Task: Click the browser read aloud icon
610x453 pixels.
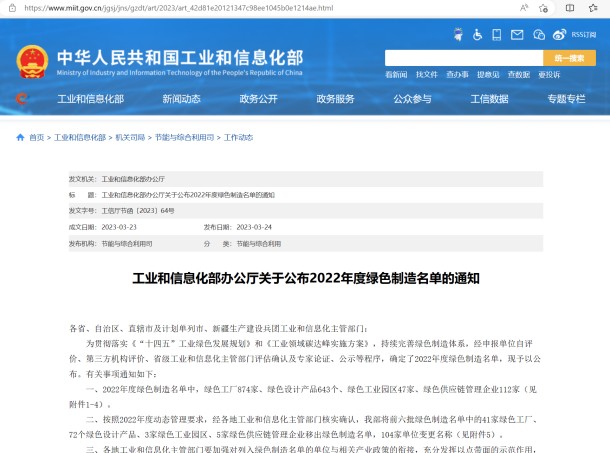Action: click(x=525, y=7)
